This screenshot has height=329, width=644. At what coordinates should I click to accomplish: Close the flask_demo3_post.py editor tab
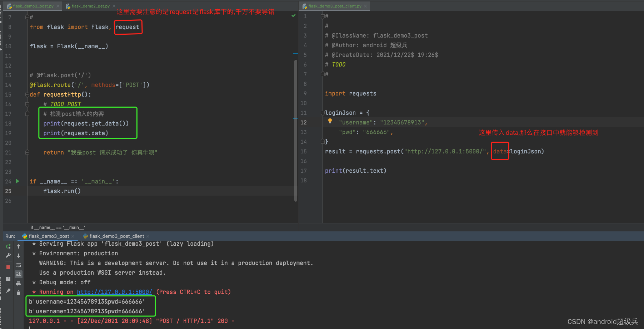58,6
